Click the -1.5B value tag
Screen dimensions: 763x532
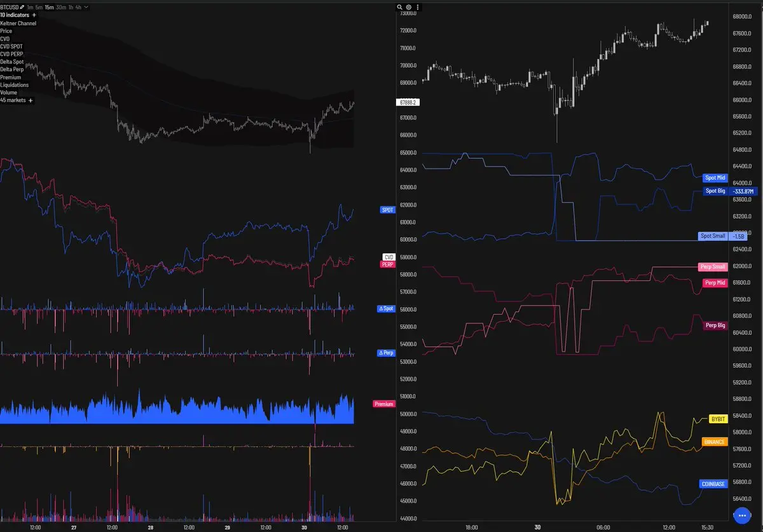pos(738,236)
